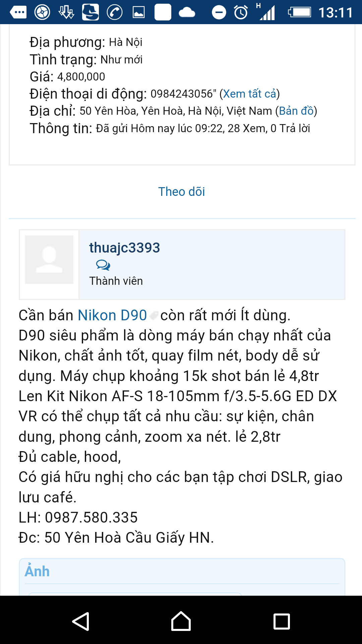The width and height of the screenshot is (362, 644).
Task: Open the thuajc3393 username profile
Action: 124,248
